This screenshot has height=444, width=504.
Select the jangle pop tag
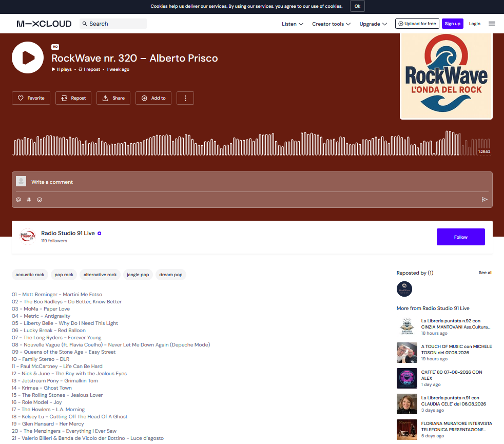click(138, 275)
